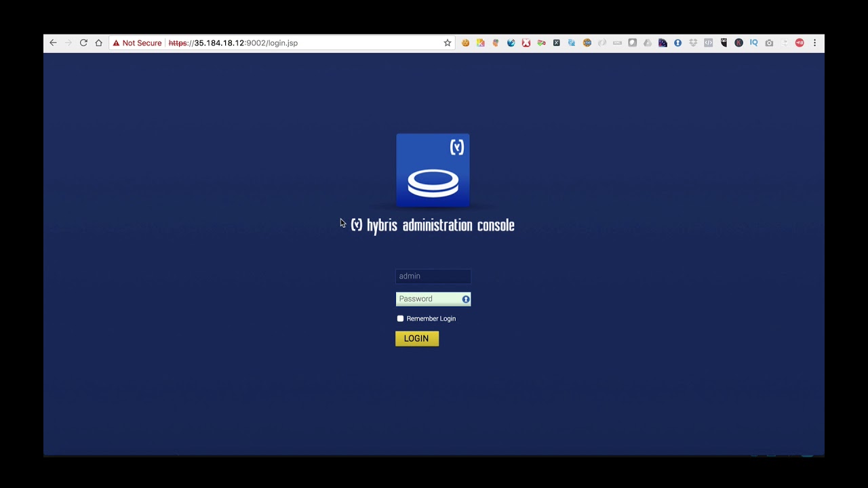Open the browser home page
868x488 pixels.
click(99, 43)
